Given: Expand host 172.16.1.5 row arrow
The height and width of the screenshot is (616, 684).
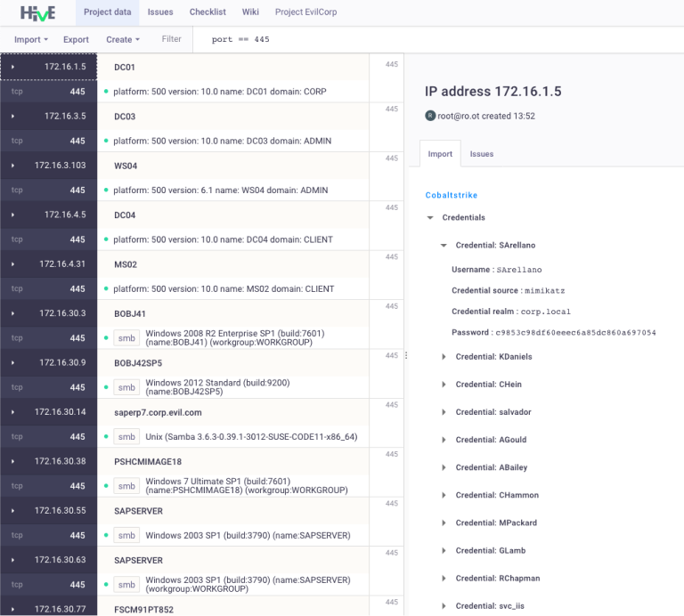Looking at the screenshot, I should [12, 67].
